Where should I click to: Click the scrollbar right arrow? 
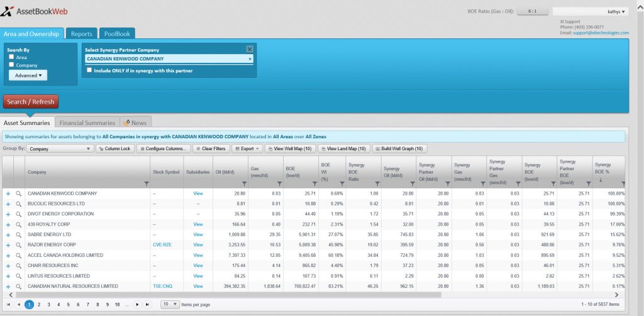pyautogui.click(x=616, y=295)
